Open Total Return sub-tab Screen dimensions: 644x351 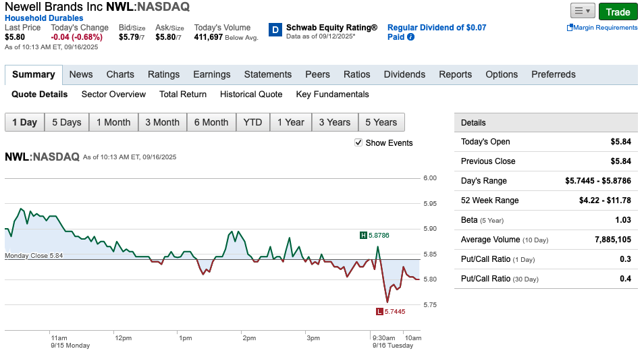(183, 94)
